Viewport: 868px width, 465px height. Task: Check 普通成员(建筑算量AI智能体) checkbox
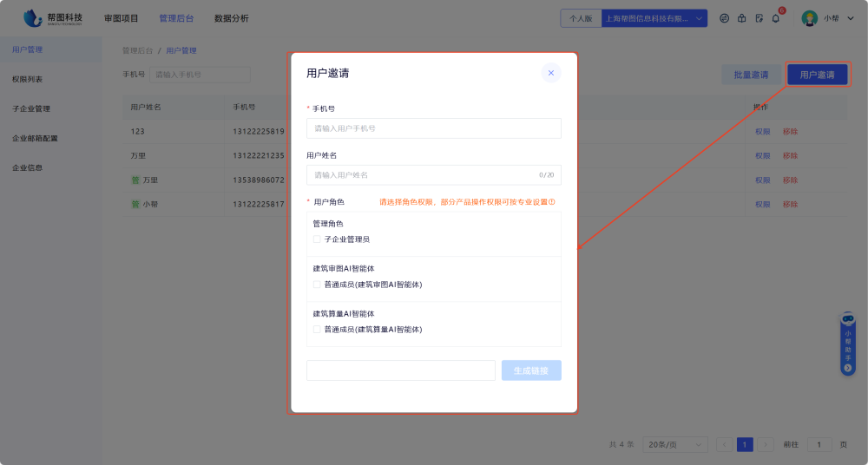pyautogui.click(x=317, y=330)
